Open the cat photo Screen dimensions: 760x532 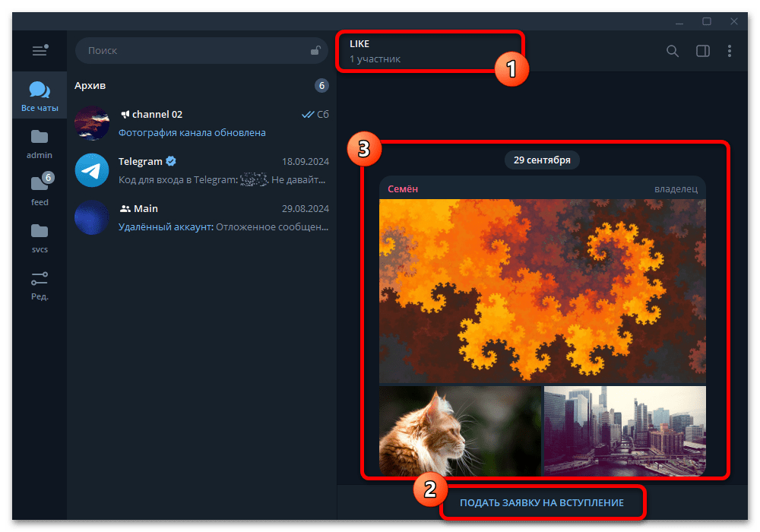(x=460, y=431)
